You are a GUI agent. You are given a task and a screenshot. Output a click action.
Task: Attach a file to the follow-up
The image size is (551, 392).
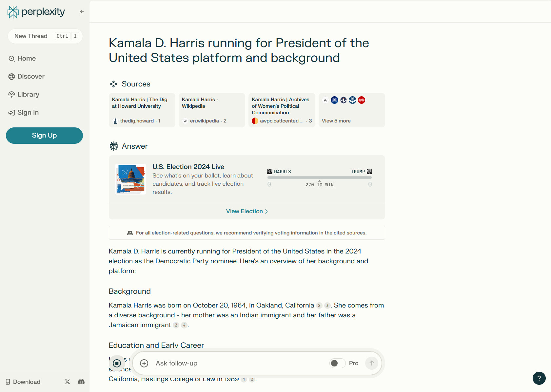click(144, 363)
